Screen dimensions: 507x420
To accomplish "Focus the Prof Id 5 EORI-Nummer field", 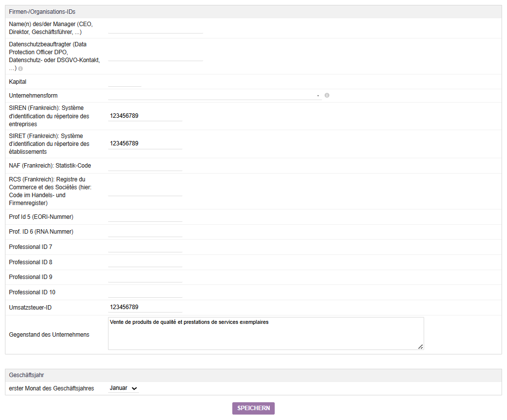I will (x=145, y=217).
